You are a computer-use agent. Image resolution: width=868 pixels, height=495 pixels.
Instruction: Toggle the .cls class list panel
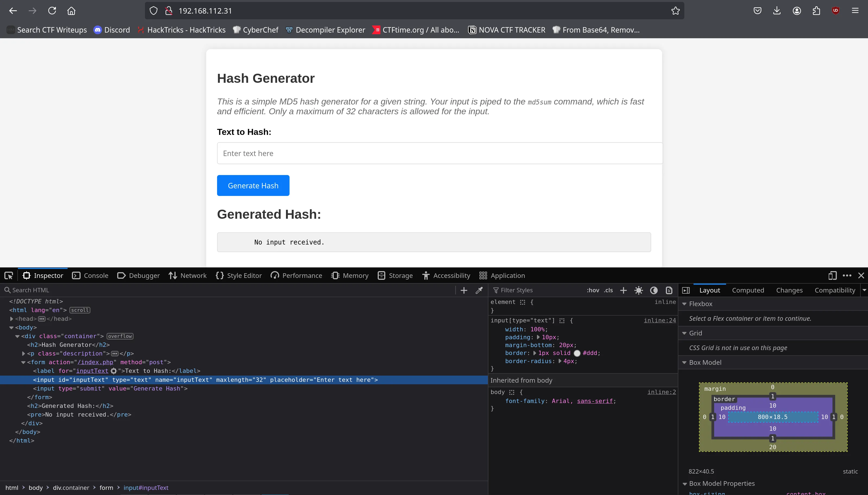click(608, 290)
